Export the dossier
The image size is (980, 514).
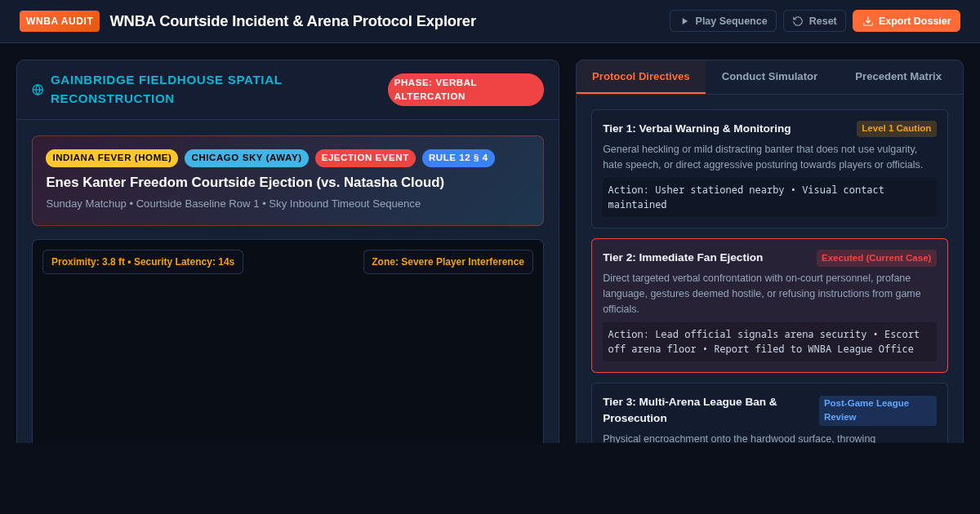pos(906,21)
